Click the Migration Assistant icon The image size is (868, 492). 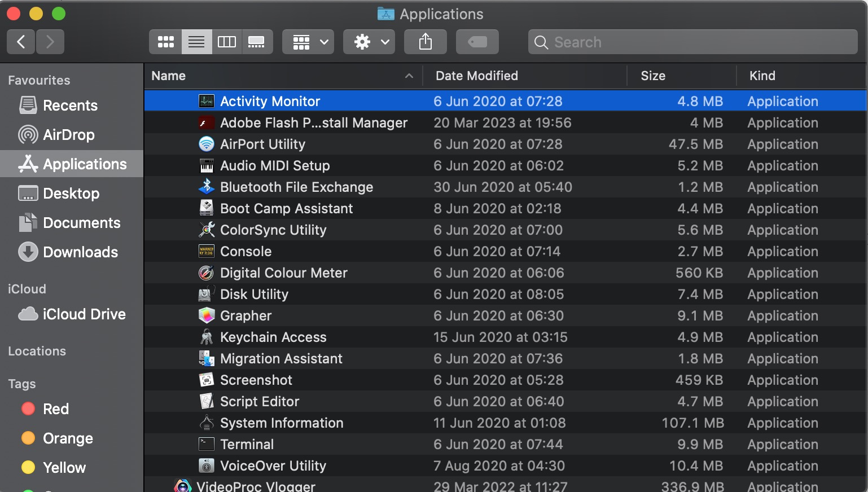207,358
